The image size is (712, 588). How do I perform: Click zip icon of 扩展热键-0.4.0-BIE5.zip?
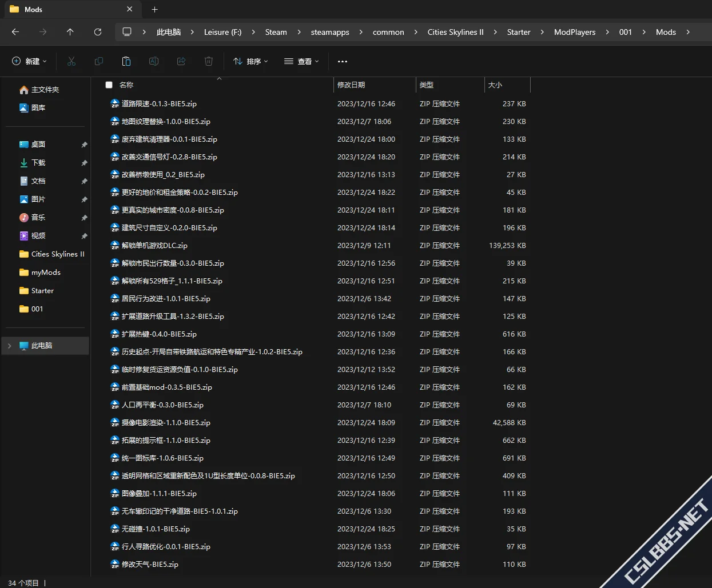click(115, 334)
